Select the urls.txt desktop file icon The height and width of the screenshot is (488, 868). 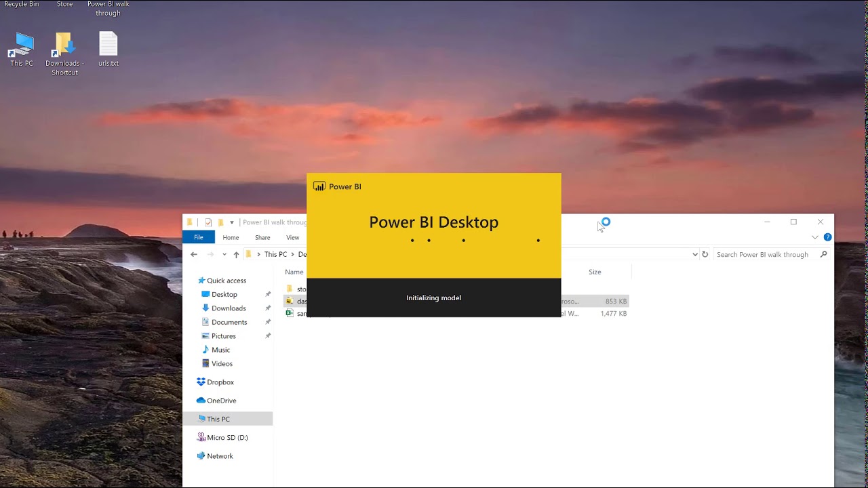[108, 49]
